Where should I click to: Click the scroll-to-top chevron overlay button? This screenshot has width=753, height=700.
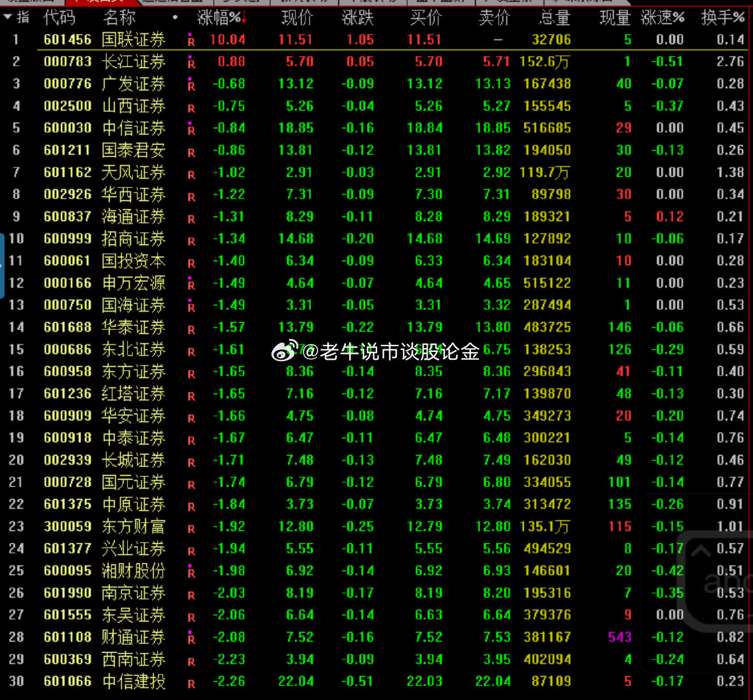click(x=701, y=550)
